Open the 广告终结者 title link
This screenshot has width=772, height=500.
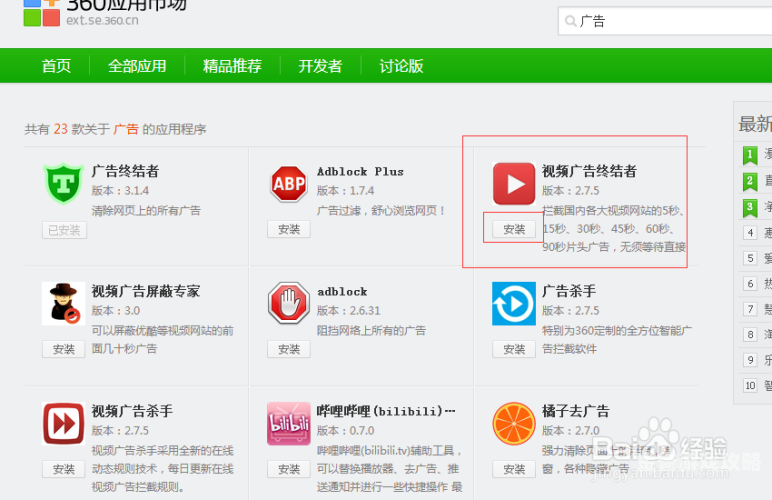[x=125, y=171]
